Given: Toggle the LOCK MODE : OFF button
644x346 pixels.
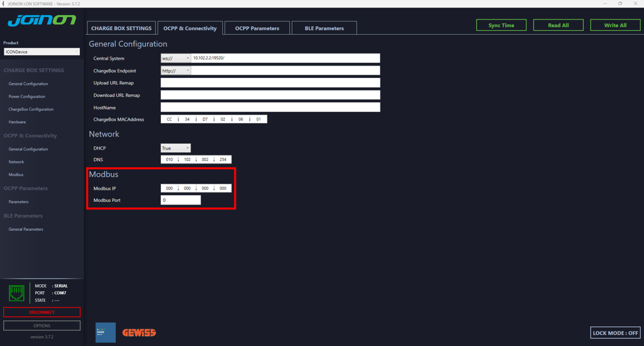Looking at the screenshot, I should [615, 333].
